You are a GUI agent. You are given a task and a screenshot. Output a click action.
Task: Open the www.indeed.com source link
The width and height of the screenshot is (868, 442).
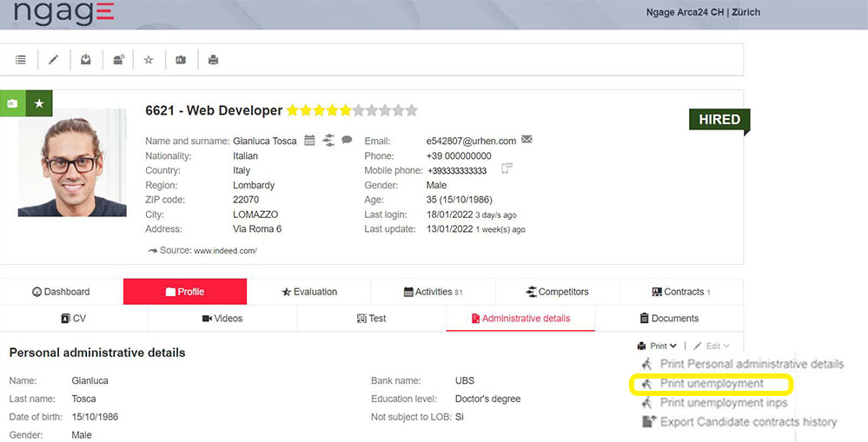tap(224, 251)
